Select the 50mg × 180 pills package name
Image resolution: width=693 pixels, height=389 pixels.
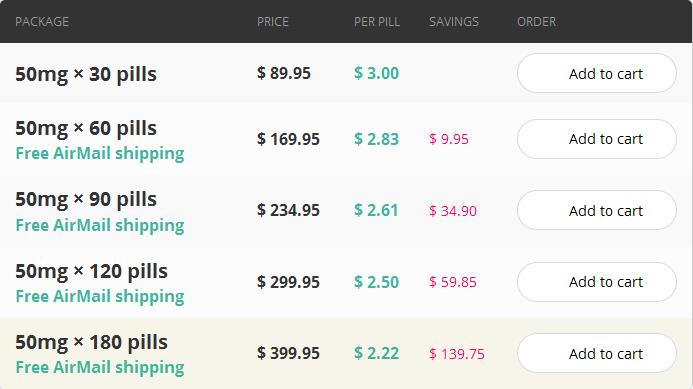coord(91,342)
